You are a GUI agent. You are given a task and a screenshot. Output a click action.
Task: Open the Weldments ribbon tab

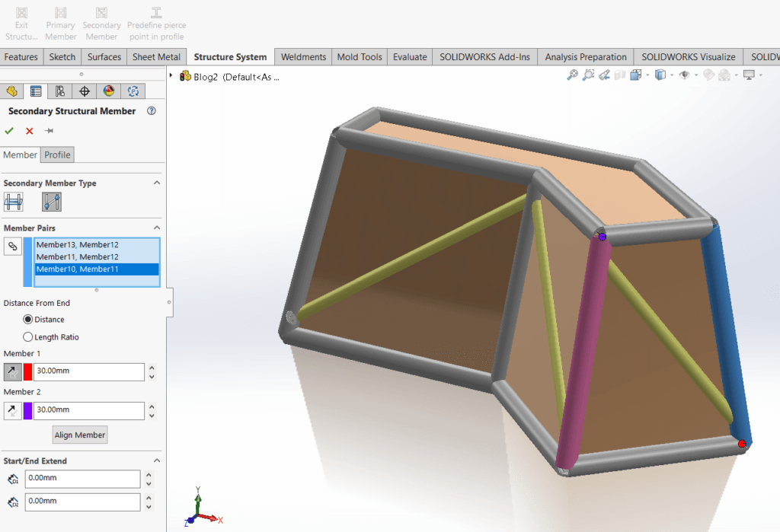point(303,57)
